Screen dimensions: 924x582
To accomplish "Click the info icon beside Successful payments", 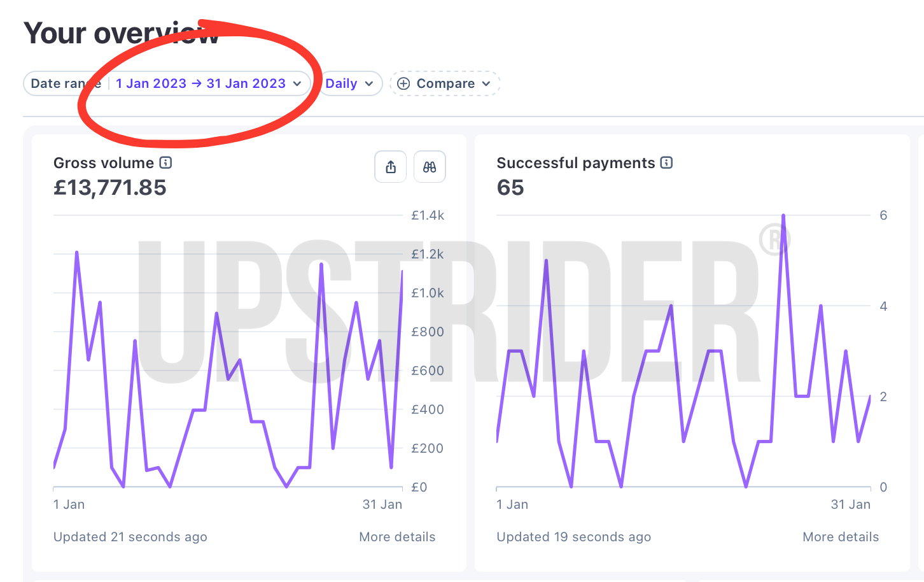I will [666, 163].
